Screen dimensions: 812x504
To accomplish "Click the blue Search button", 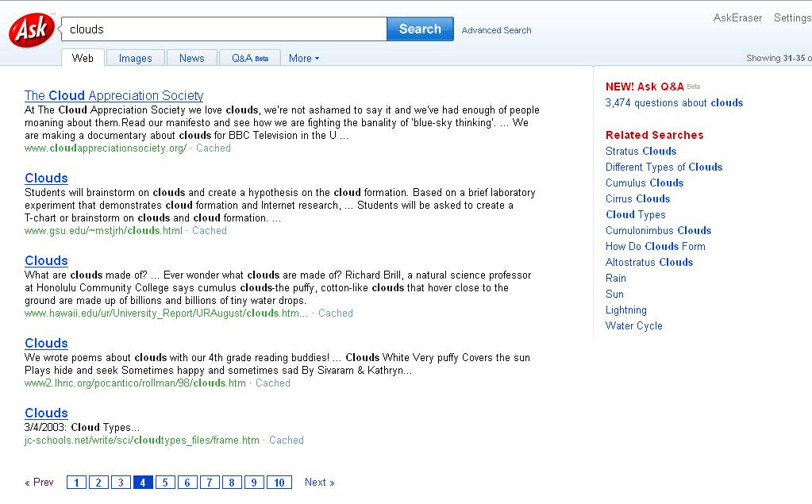I will coord(420,29).
